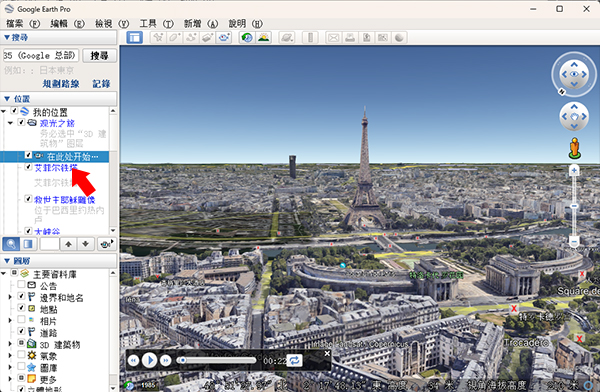This screenshot has width=600, height=392.
Task: Expand the 3D 建築物 layer node
Action: [10, 344]
